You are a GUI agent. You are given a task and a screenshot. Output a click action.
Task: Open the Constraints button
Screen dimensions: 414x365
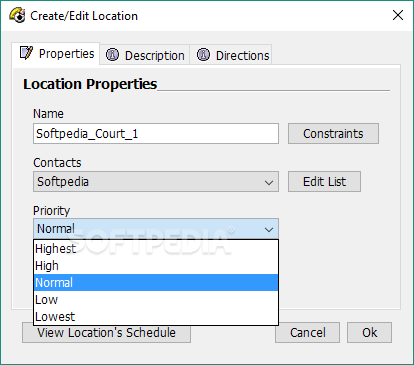click(x=333, y=134)
